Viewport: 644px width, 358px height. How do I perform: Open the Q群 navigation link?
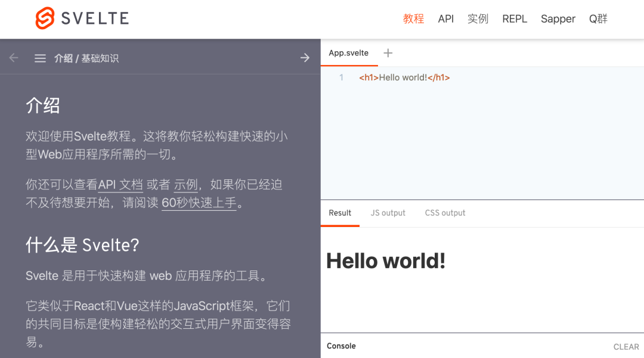click(x=598, y=19)
